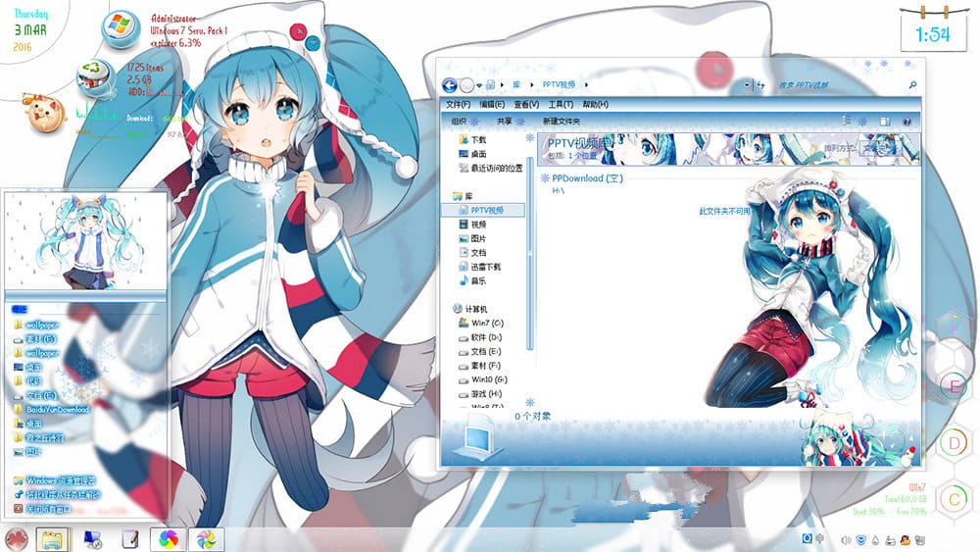Click the 库 libraries node in the navigation pane
980x552 pixels.
463,196
